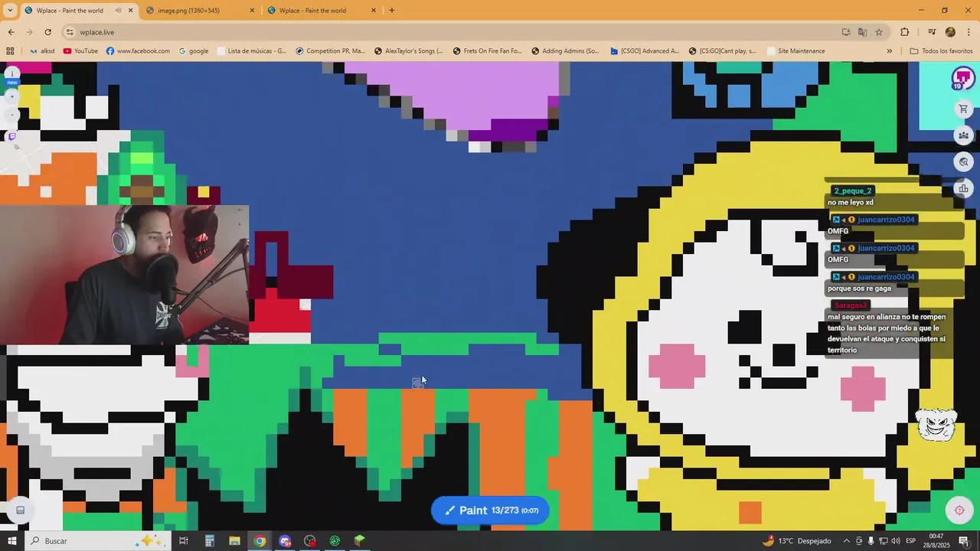The width and height of the screenshot is (980, 551).
Task: Open File Explorer from the taskbar
Action: point(234,541)
